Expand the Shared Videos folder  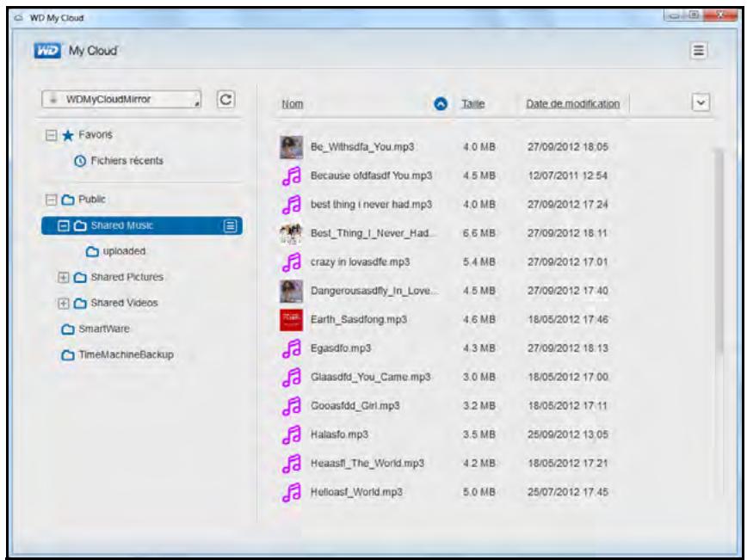(x=64, y=303)
